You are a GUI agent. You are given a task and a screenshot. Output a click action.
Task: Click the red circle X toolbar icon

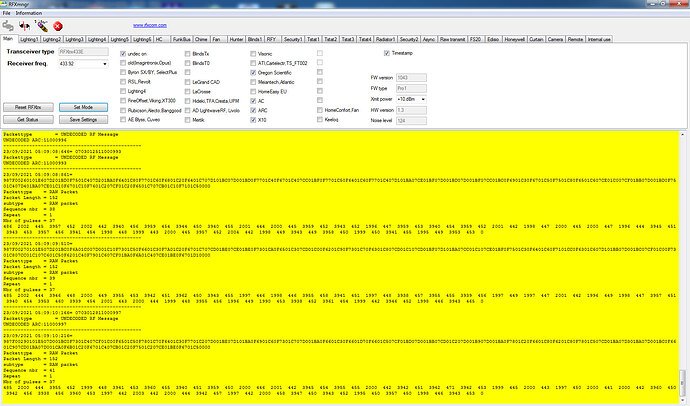click(x=58, y=26)
